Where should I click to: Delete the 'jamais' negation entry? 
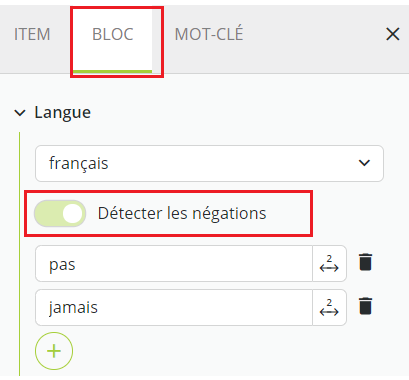[x=365, y=306]
